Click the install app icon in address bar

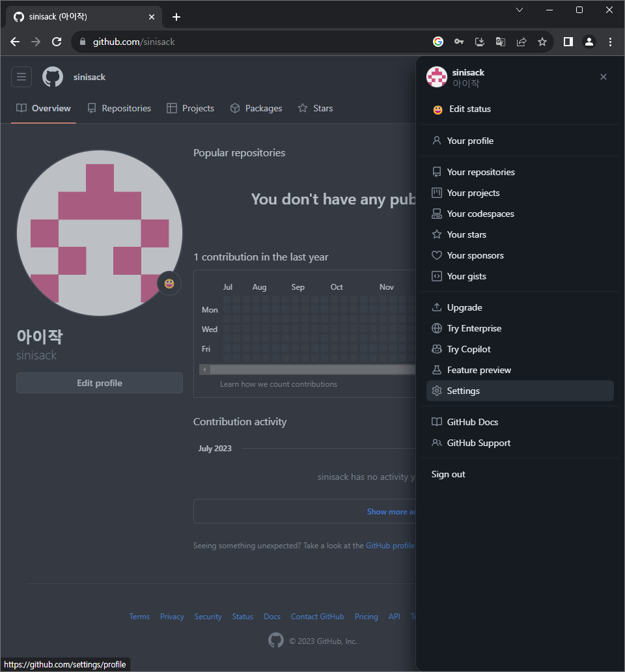coord(480,42)
